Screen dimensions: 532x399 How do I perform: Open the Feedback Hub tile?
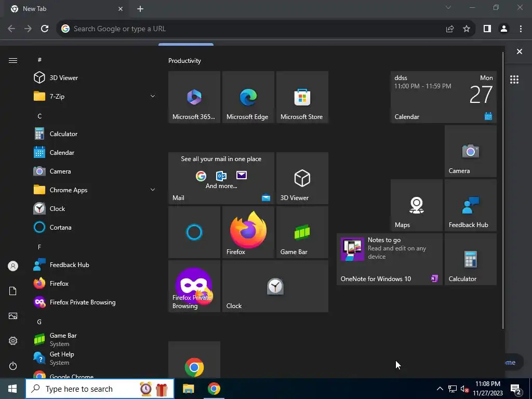click(x=471, y=205)
